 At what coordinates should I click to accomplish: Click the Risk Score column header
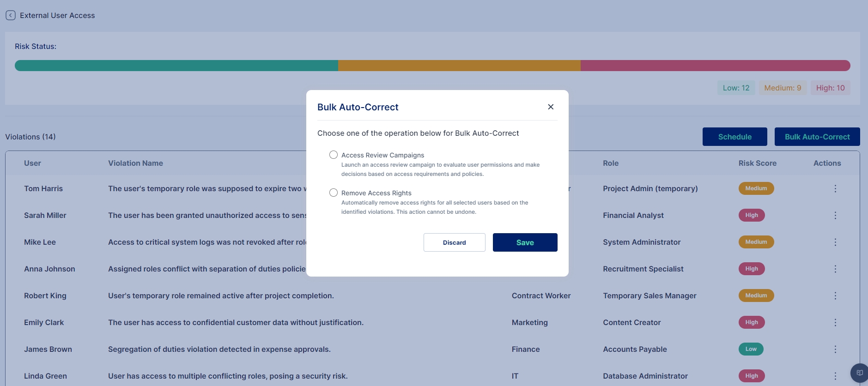click(757, 163)
